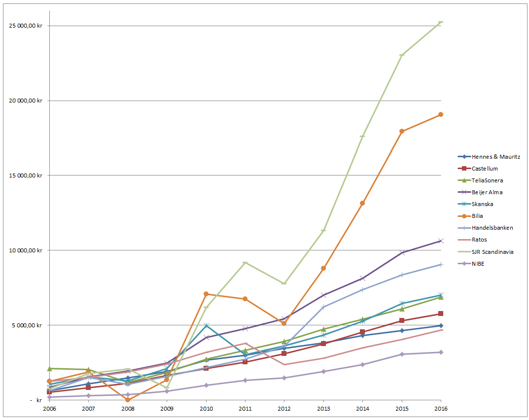This screenshot has height=420, width=529.
Task: Click the Castellum legend square marker
Action: coord(463,168)
